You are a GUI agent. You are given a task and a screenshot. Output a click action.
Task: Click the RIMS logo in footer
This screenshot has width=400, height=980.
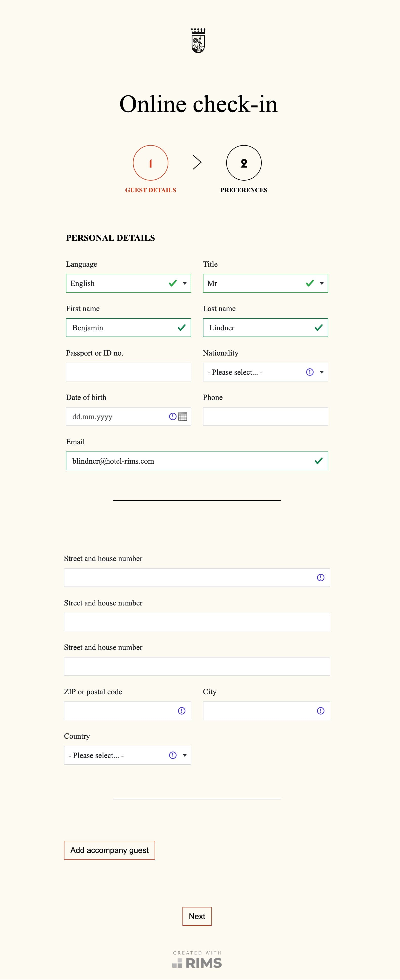pyautogui.click(x=197, y=962)
